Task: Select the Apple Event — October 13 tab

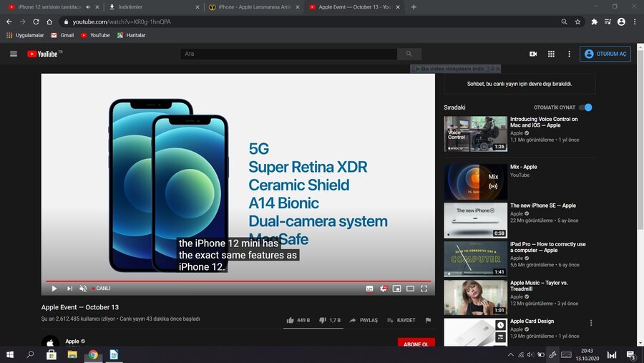Action: coord(354,7)
